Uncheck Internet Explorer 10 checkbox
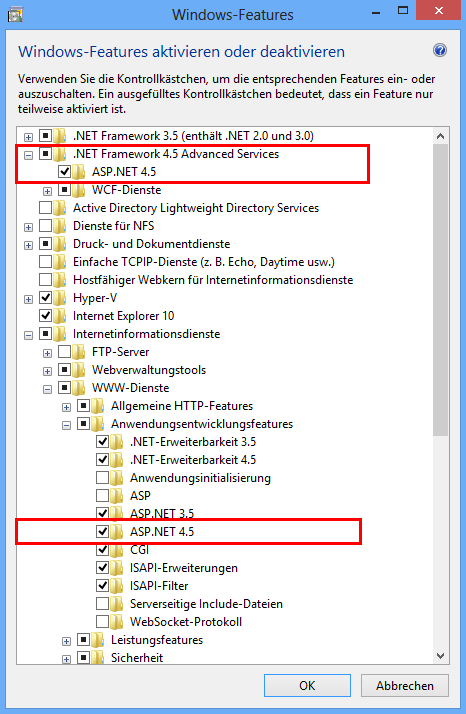 point(46,316)
